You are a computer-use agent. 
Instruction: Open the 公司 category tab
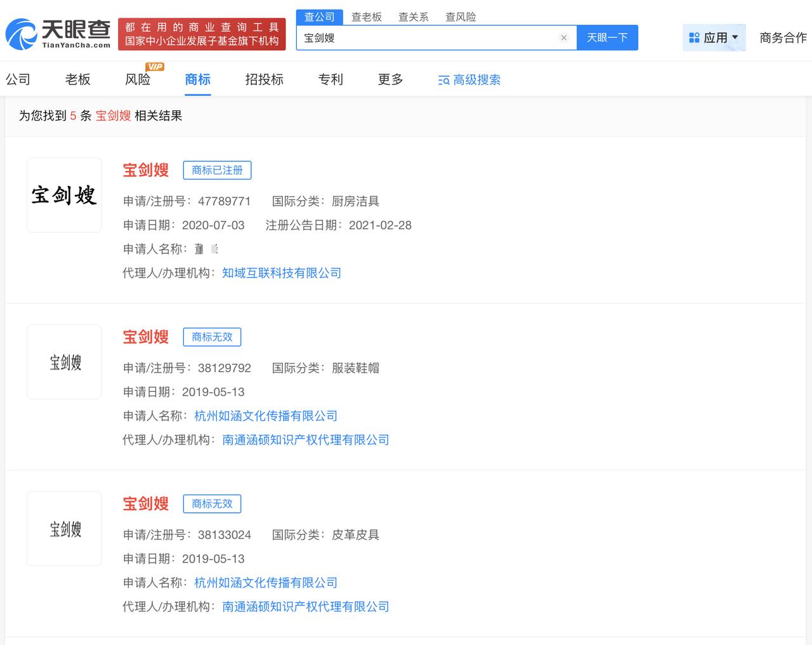point(18,79)
